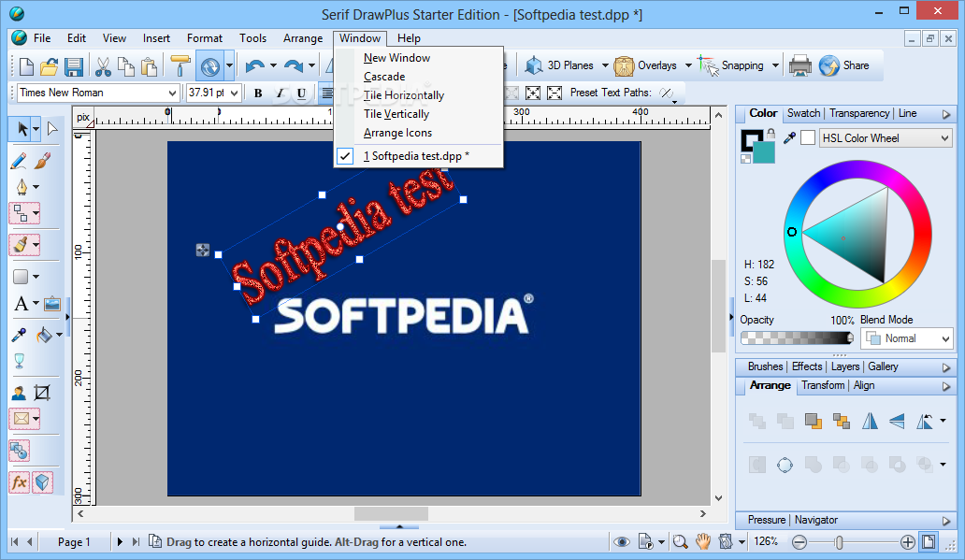Open the 37.91 pt font size dropdown
The width and height of the screenshot is (965, 560).
(x=234, y=93)
